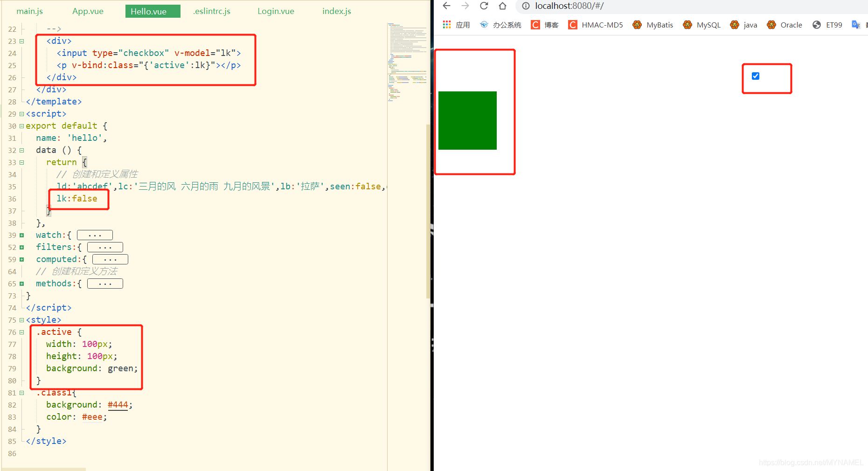868x471 pixels.
Task: Open the App.vue editor tab
Action: [x=88, y=11]
